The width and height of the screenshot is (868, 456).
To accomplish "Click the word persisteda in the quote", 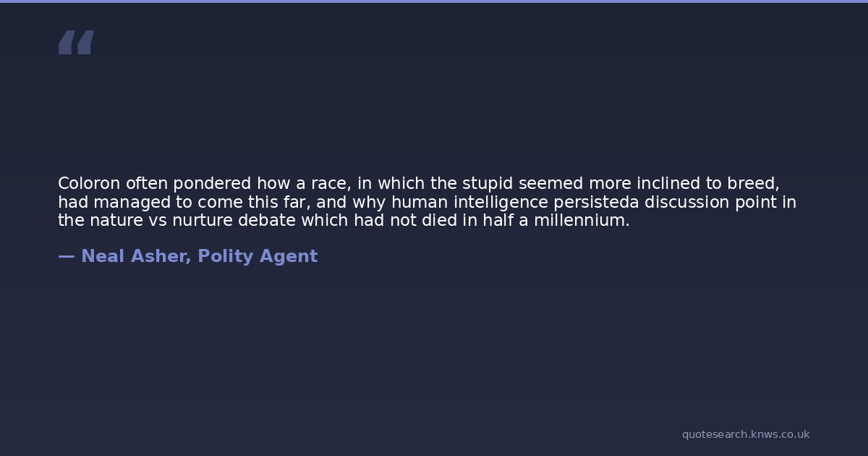I will pos(596,203).
